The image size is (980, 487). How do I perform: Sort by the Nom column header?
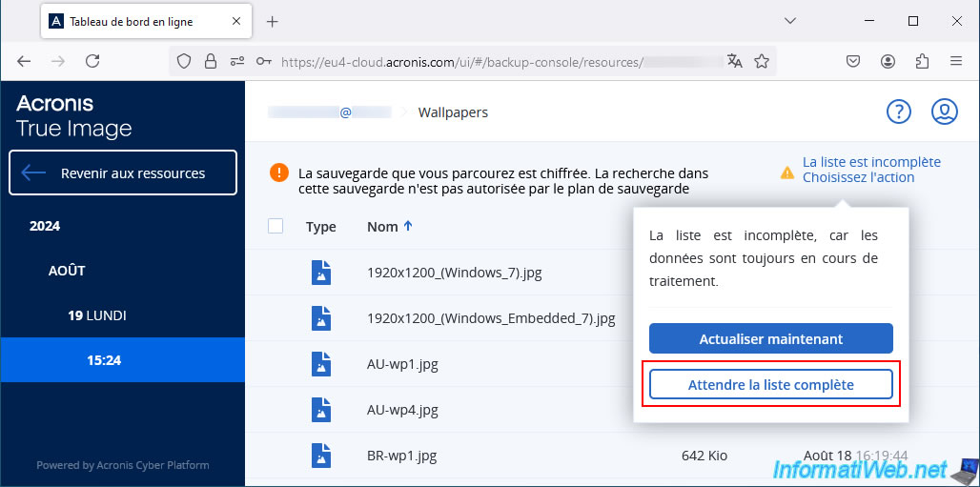coord(390,226)
